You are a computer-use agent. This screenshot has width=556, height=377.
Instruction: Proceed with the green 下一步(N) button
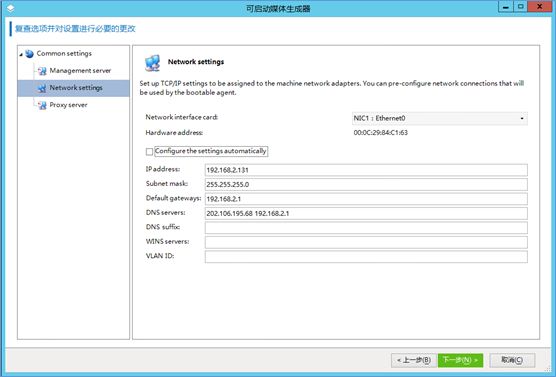click(x=460, y=360)
